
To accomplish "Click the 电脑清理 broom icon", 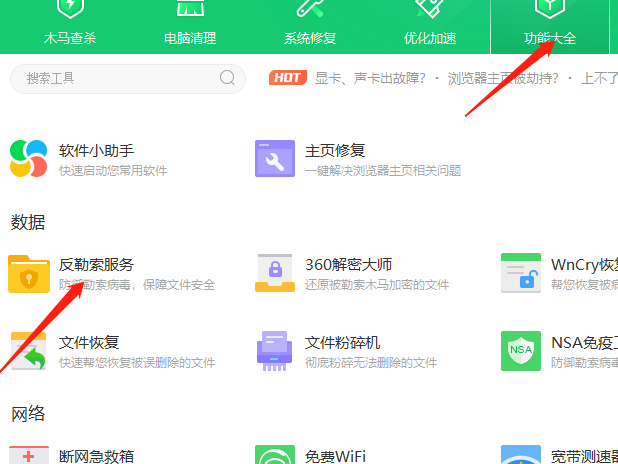I will point(190,7).
